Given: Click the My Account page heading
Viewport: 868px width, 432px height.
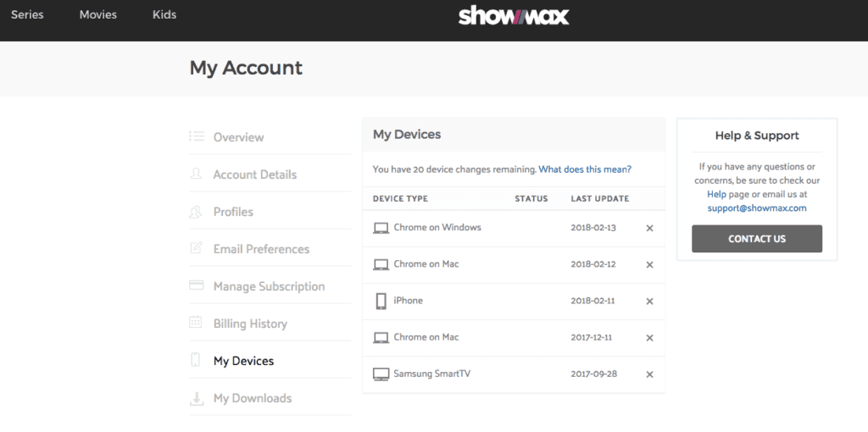Looking at the screenshot, I should point(246,68).
